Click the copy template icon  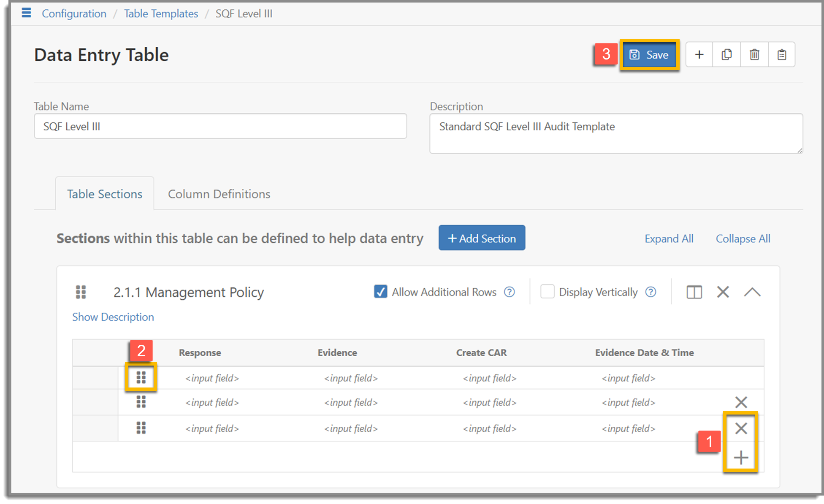click(x=726, y=54)
